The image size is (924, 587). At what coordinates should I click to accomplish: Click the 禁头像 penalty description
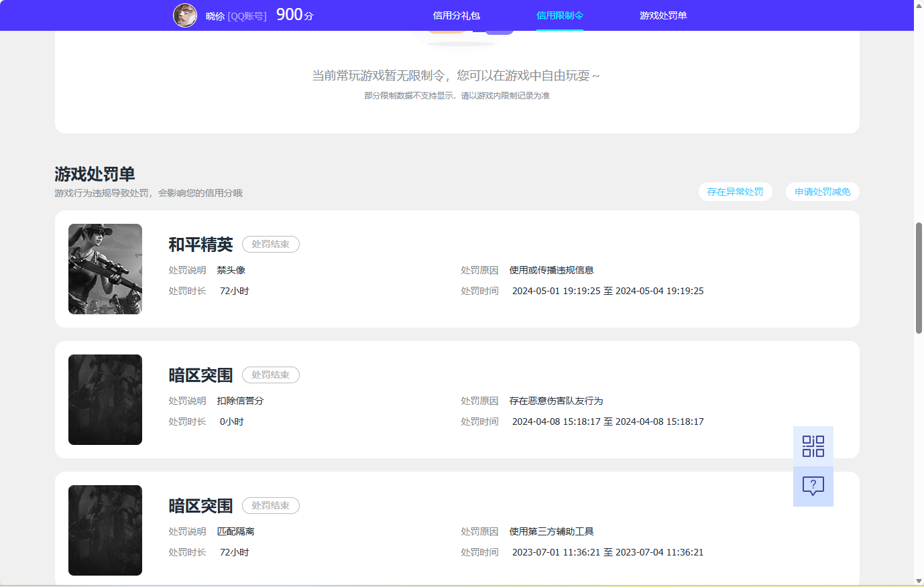point(231,270)
